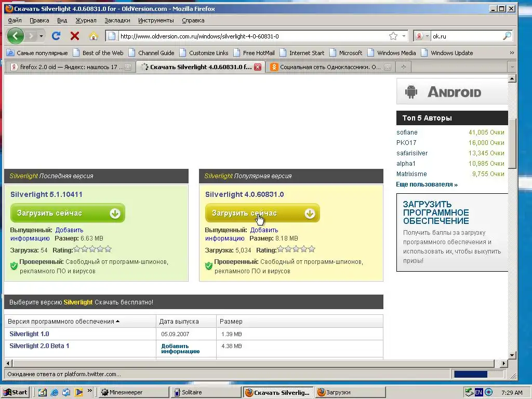Viewport: 532px width, 399px height.
Task: Click yellow Загрузить сейчас for Silverlight 4.0.60831.0
Action: (x=262, y=213)
